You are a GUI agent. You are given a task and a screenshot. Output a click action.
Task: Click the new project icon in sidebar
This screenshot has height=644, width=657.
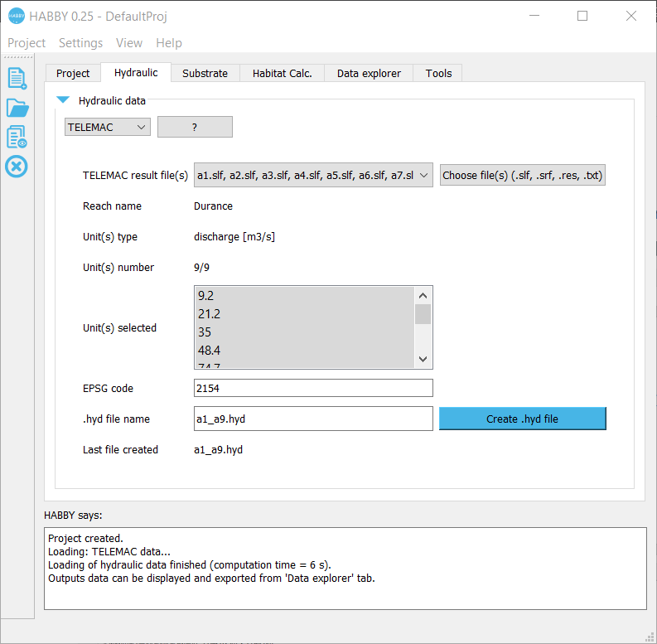click(17, 79)
